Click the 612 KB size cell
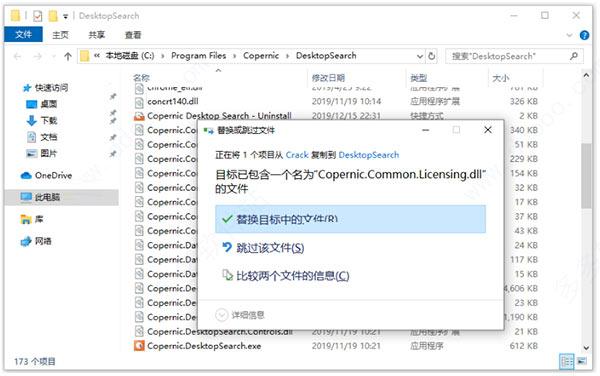600x376 pixels. coord(523,346)
